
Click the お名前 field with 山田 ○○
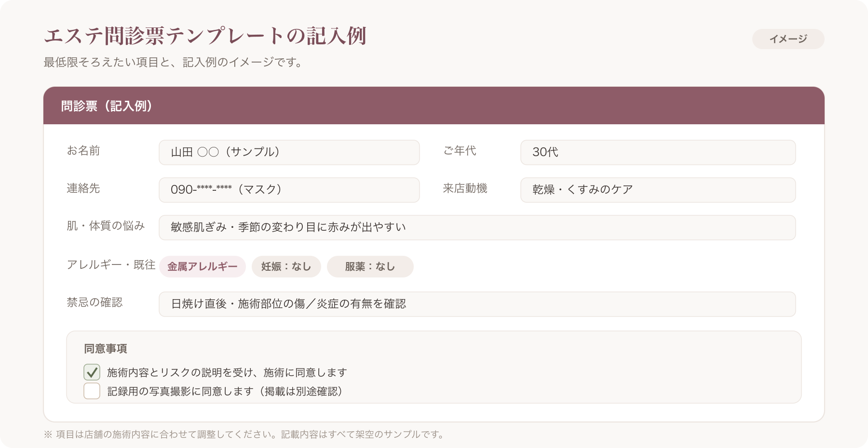289,152
